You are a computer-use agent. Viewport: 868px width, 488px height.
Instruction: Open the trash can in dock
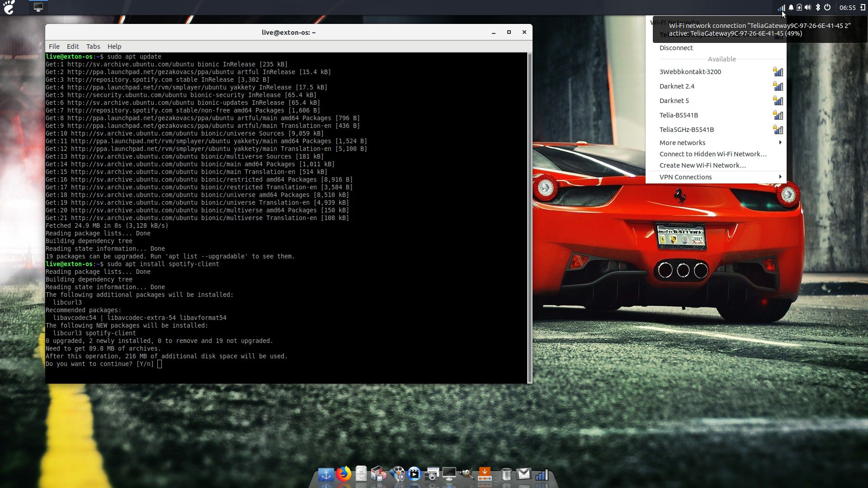click(506, 474)
